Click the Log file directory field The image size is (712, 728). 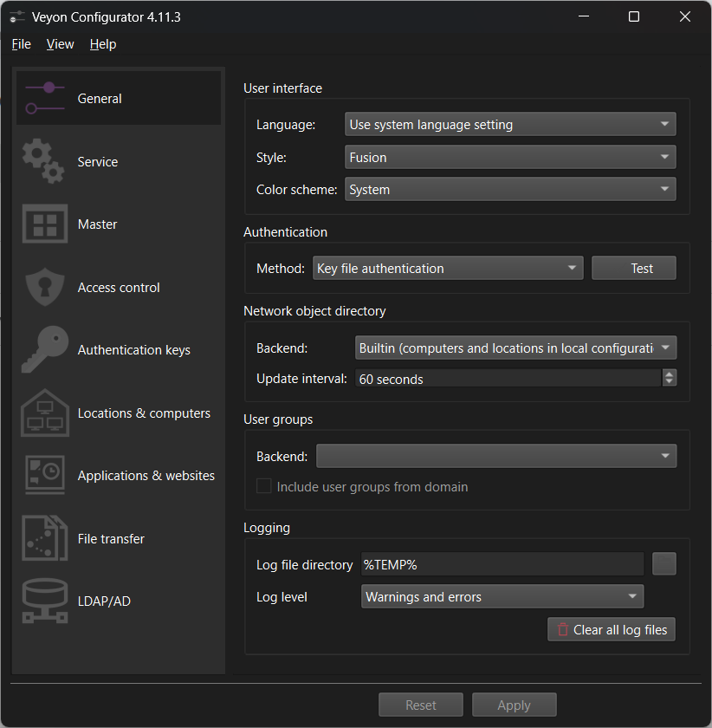click(502, 564)
